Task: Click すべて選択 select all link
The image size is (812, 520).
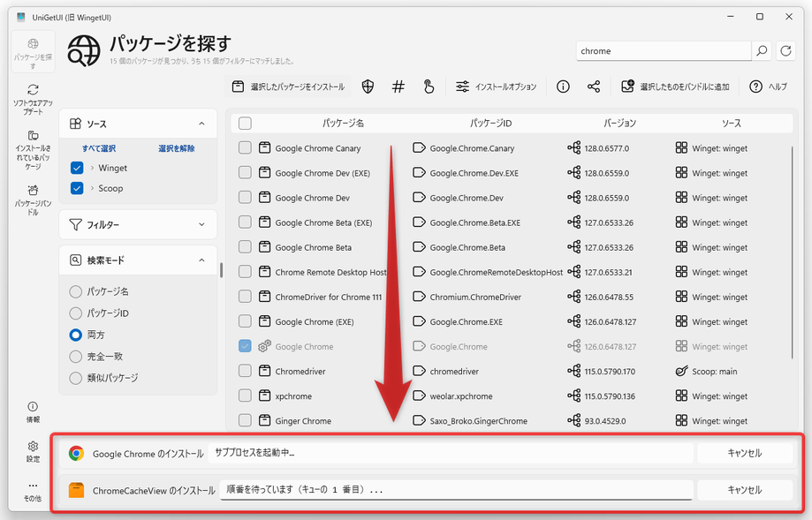Action: coord(99,148)
